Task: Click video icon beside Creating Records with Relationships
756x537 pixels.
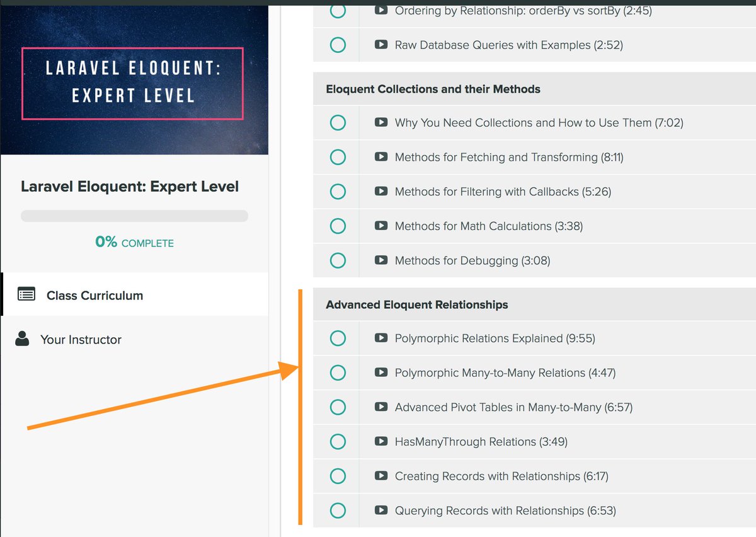Action: 381,476
